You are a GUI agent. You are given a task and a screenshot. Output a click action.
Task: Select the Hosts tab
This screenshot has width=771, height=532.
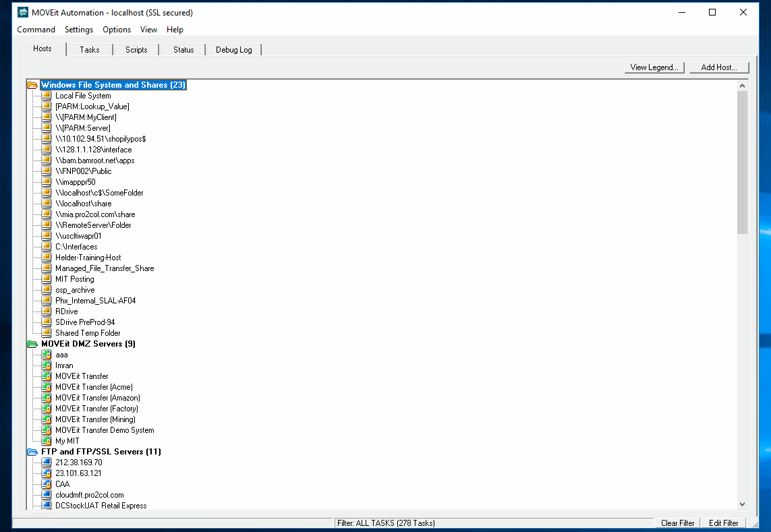42,49
